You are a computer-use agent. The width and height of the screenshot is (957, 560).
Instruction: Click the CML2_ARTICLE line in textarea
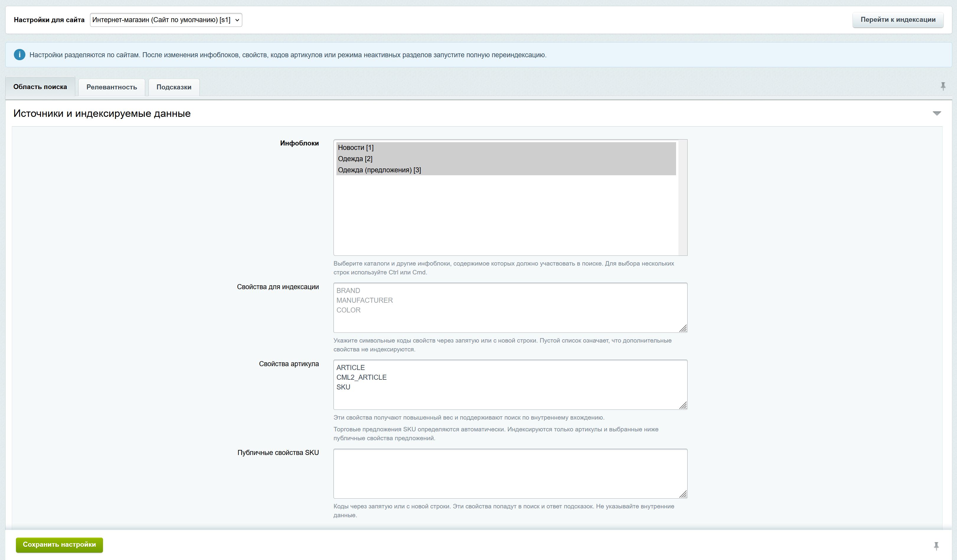361,377
